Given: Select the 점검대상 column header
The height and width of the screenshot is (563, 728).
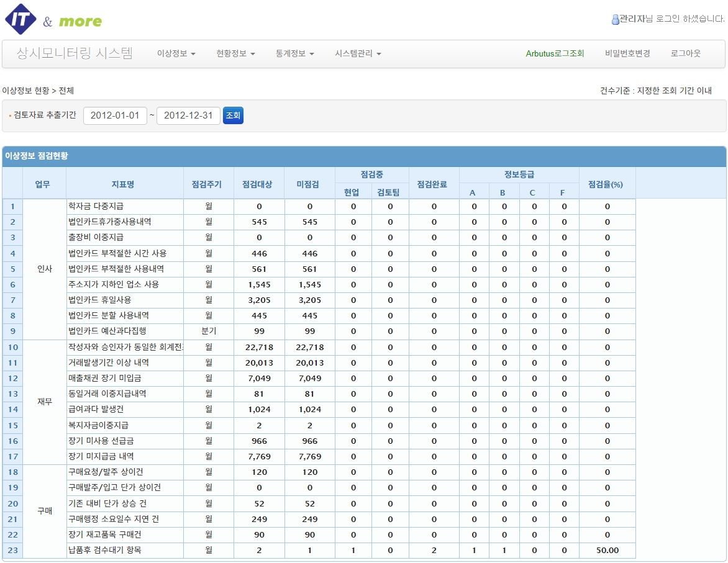Looking at the screenshot, I should coord(259,184).
